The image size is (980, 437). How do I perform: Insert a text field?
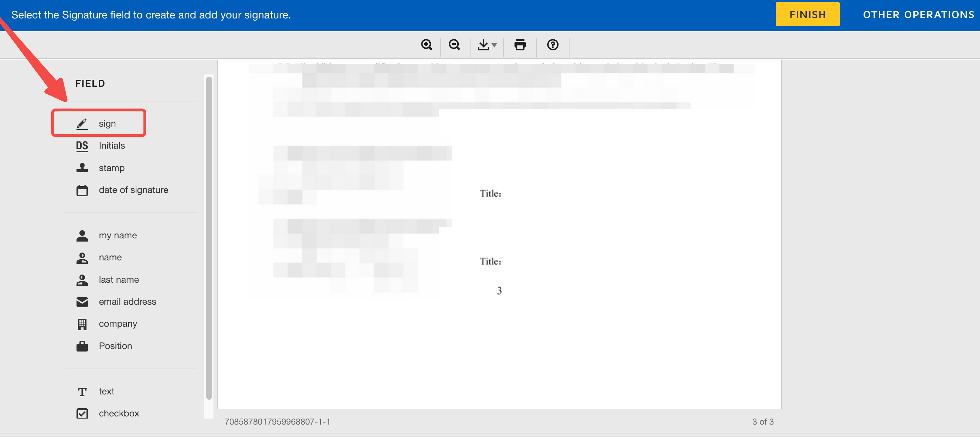point(107,391)
